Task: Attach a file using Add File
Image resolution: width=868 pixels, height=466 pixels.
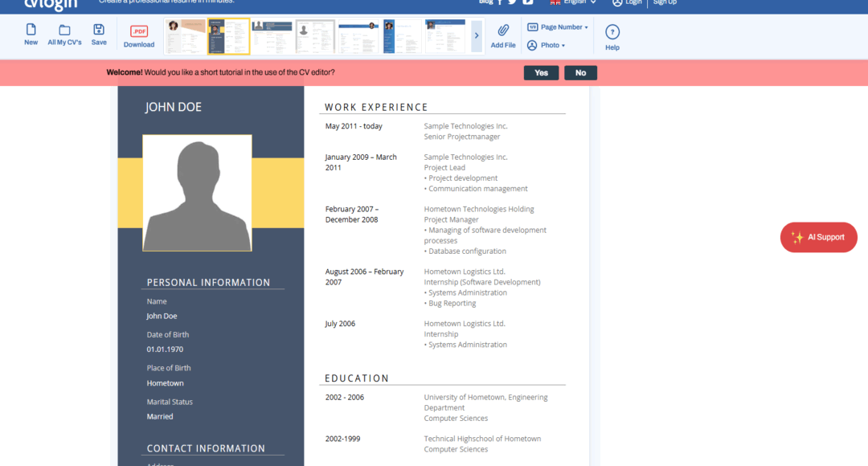Action: pyautogui.click(x=503, y=35)
